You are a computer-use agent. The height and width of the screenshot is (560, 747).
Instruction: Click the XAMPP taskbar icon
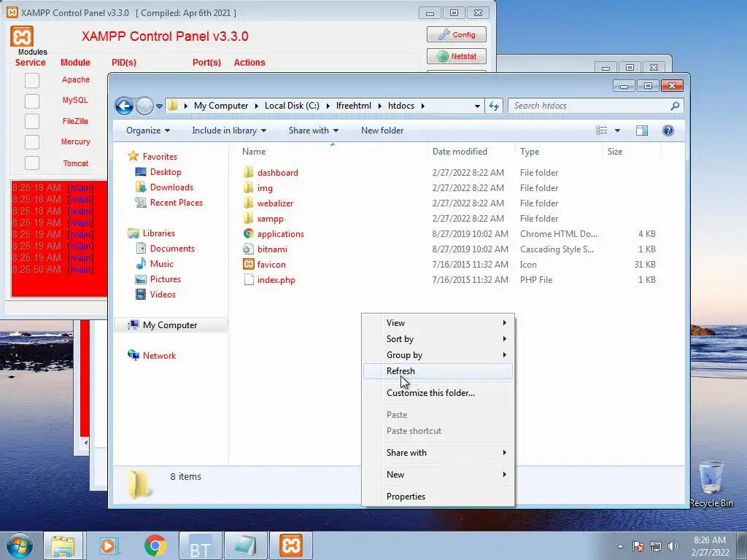[291, 545]
